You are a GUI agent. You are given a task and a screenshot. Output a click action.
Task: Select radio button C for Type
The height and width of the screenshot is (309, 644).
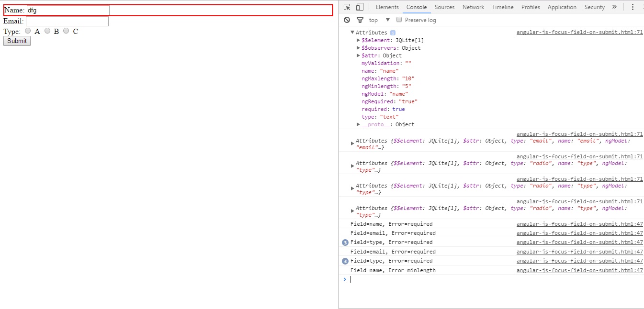(66, 31)
